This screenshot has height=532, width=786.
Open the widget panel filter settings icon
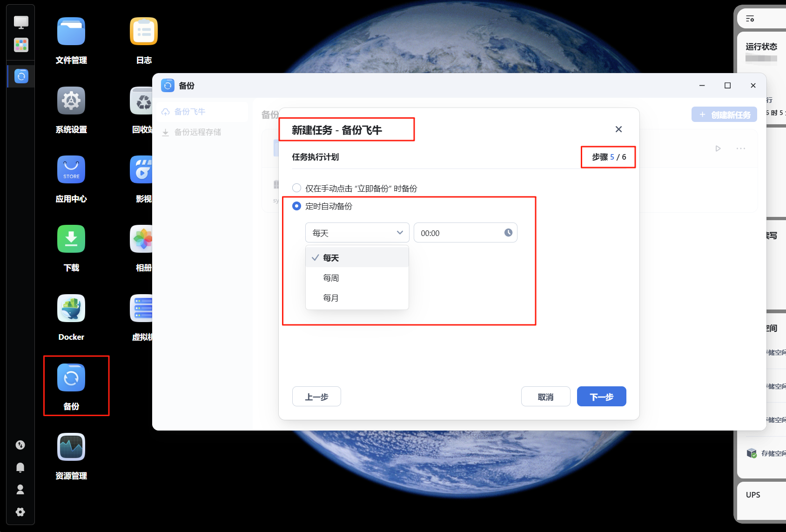[750, 19]
